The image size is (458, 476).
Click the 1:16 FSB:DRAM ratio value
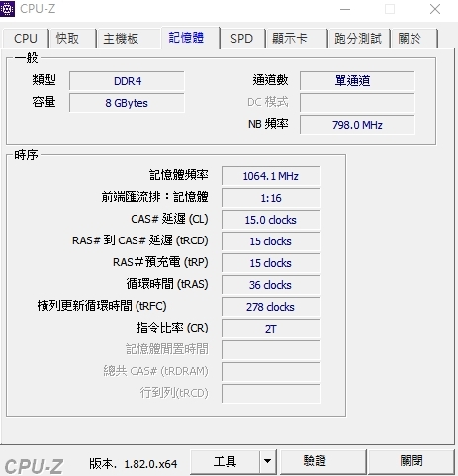click(271, 198)
